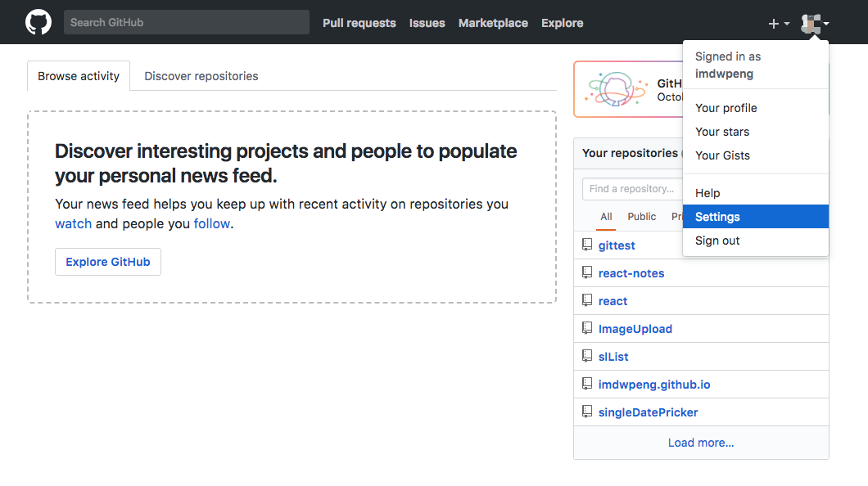Click the repo icon beside react-notes
This screenshot has width=868, height=486.
pos(587,272)
